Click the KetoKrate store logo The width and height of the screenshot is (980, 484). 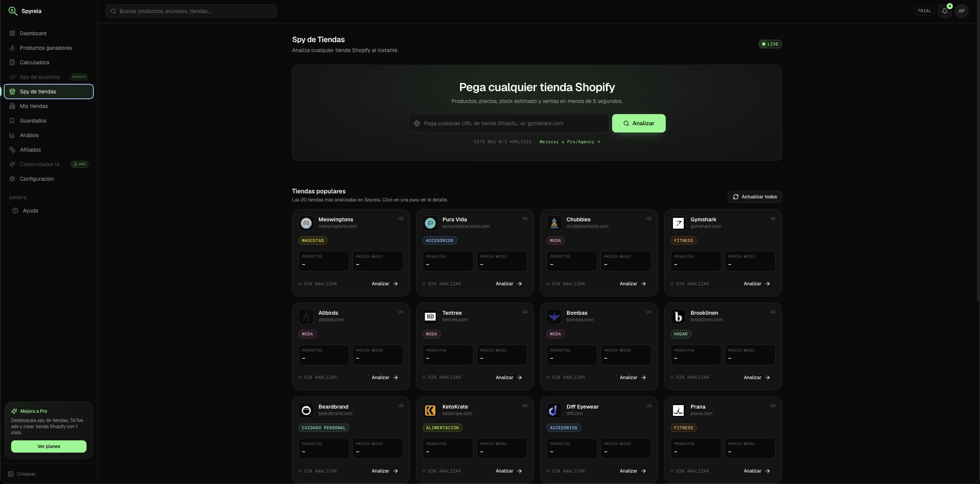(430, 410)
